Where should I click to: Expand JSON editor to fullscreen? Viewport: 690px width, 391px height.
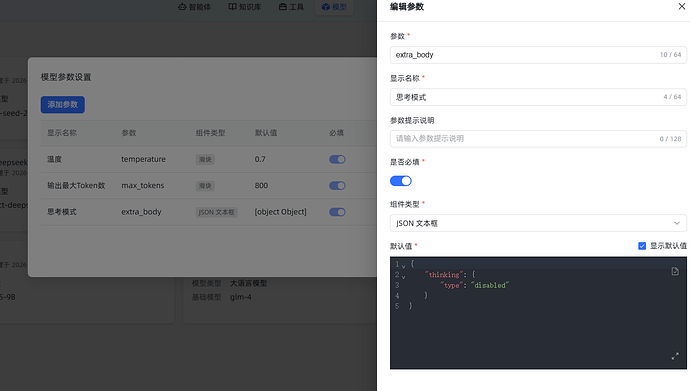tap(675, 356)
